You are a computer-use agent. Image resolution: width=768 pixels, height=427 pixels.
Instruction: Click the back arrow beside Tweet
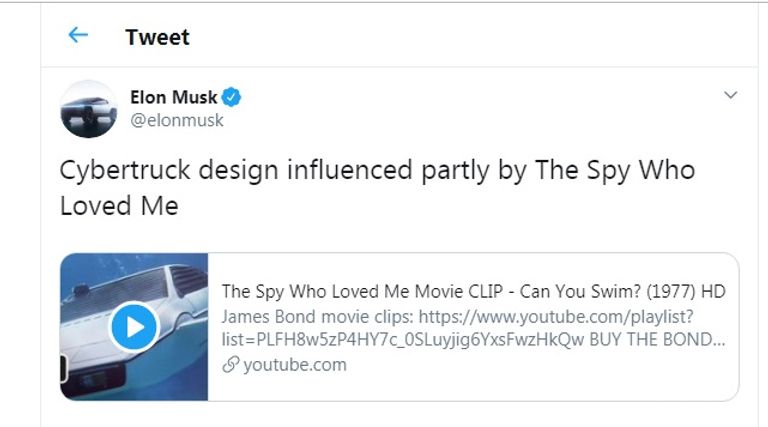(77, 36)
